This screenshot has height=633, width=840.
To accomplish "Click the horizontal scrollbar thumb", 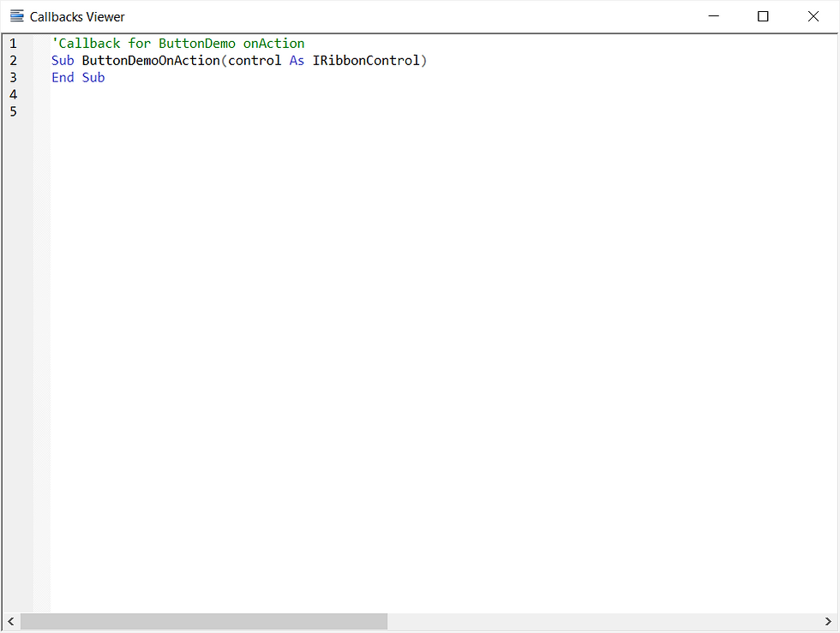I will pyautogui.click(x=204, y=621).
